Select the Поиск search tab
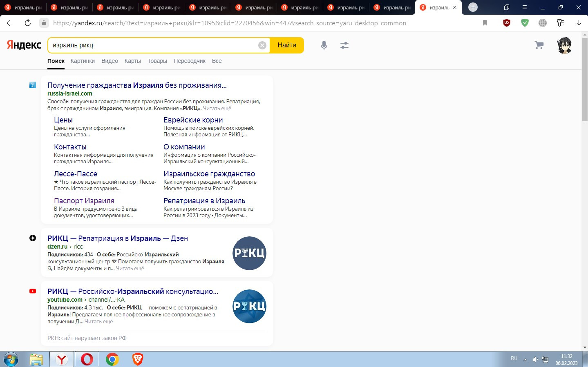The image size is (588, 367). tap(56, 61)
